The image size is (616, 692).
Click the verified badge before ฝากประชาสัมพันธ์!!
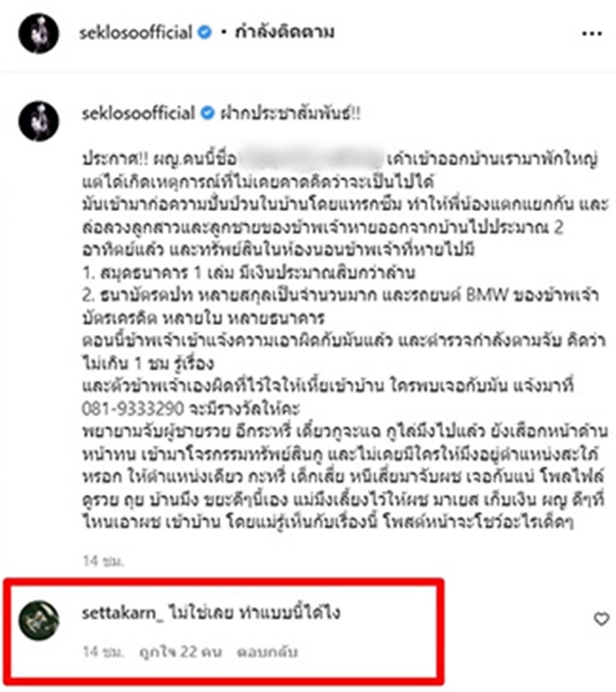tap(207, 114)
